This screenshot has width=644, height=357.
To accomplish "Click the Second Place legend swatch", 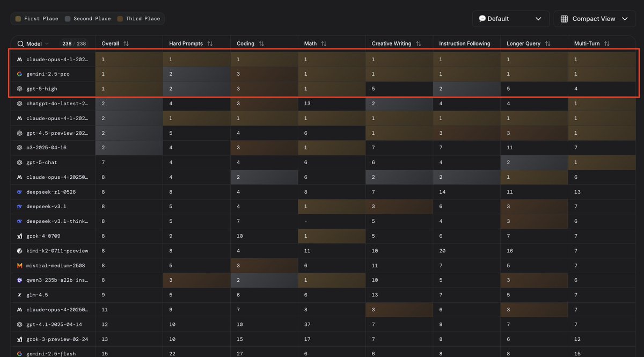I will 68,19.
